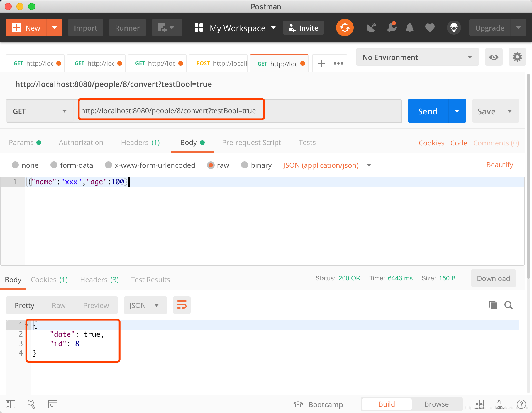The width and height of the screenshot is (532, 413).
Task: Open the help question mark icon
Action: (x=521, y=404)
